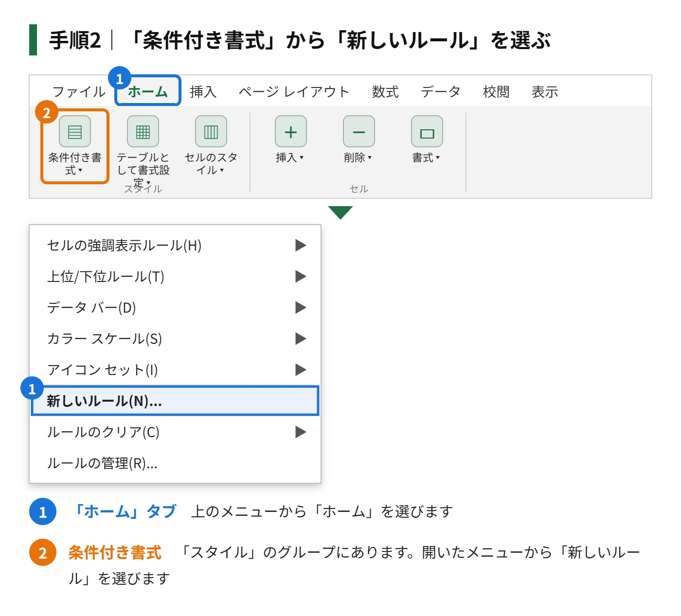Expand the 上位/下位ルール submenu arrow
Screen dimensions: 681x616
pos(301,277)
